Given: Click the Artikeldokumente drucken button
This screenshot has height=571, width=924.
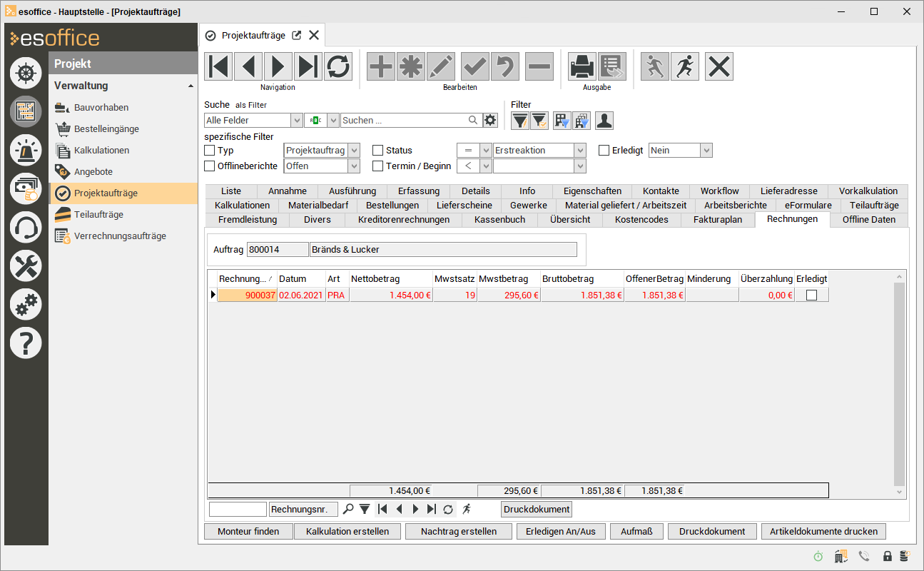Looking at the screenshot, I should click(823, 532).
